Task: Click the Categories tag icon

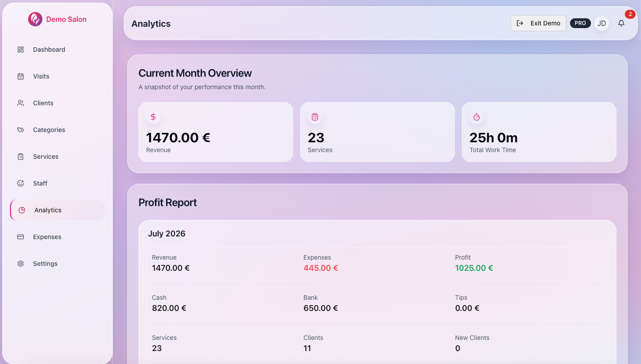Action: (21, 130)
